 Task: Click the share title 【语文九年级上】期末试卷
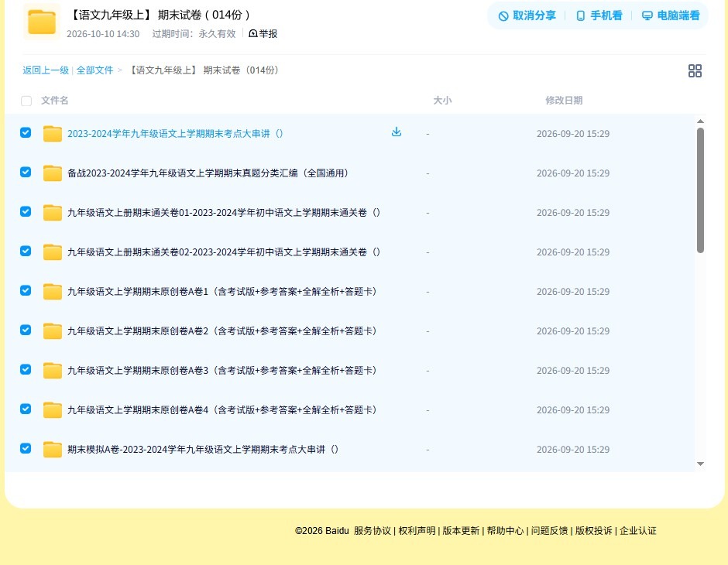(160, 15)
